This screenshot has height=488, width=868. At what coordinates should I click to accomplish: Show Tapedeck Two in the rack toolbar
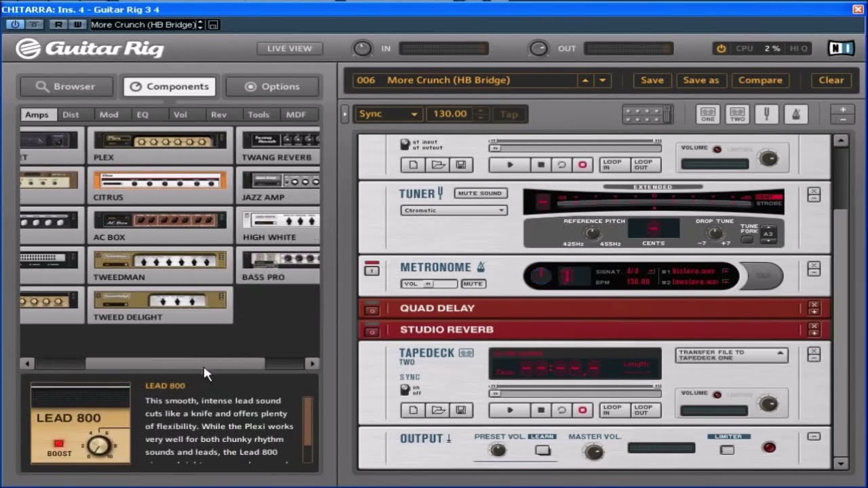point(737,114)
